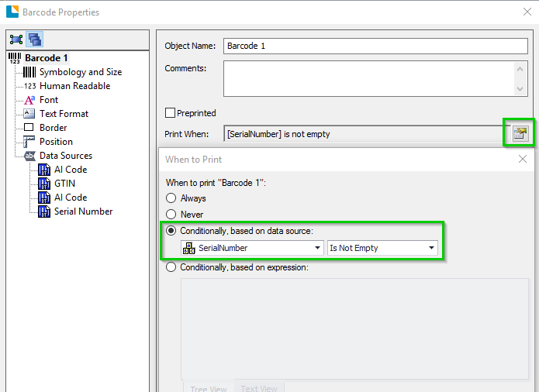The image size is (539, 392).
Task: Select the Border item in tree
Action: (53, 128)
